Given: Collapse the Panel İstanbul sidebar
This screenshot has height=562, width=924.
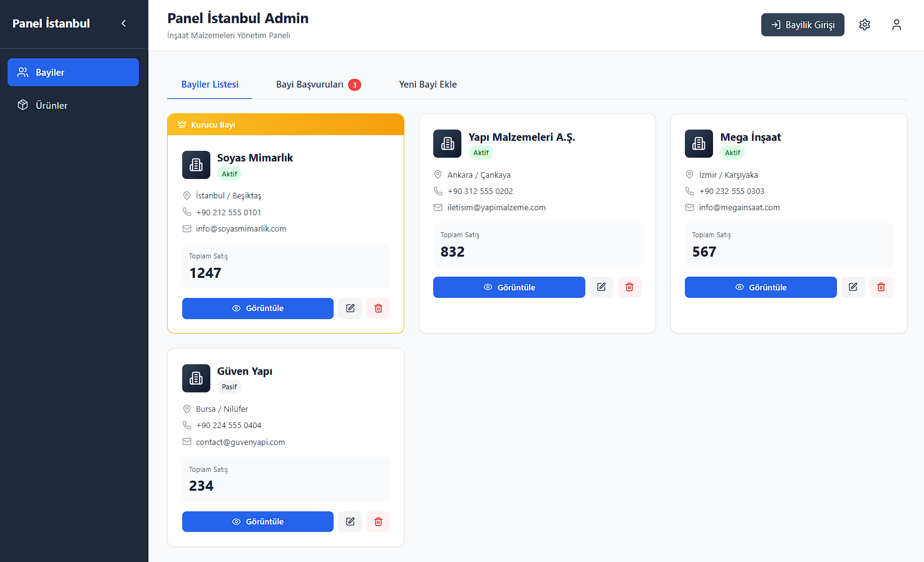Looking at the screenshot, I should (123, 24).
